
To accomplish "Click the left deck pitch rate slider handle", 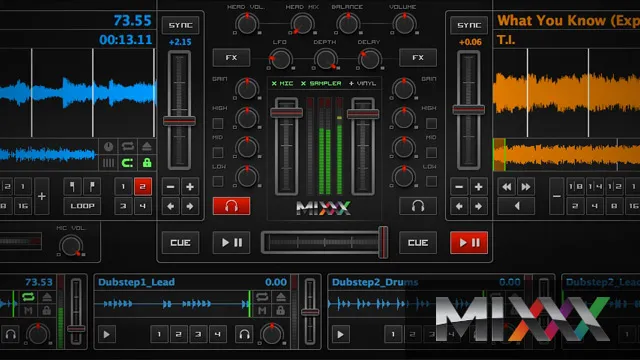I will coord(180,121).
